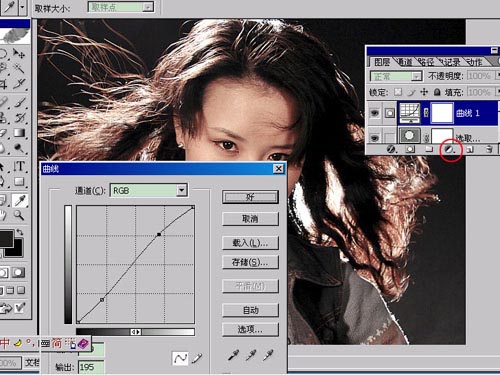Select the Eyedropper tool in the toolbox
This screenshot has height=375, width=500.
point(20,200)
